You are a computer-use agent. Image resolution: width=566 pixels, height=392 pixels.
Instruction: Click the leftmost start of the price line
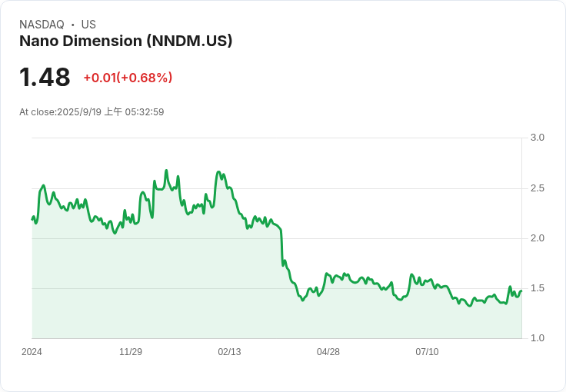pos(32,219)
